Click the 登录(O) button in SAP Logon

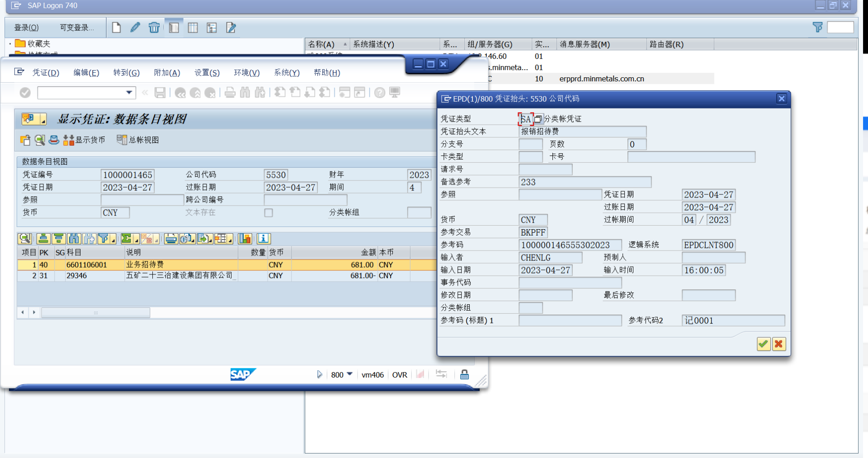pos(27,28)
